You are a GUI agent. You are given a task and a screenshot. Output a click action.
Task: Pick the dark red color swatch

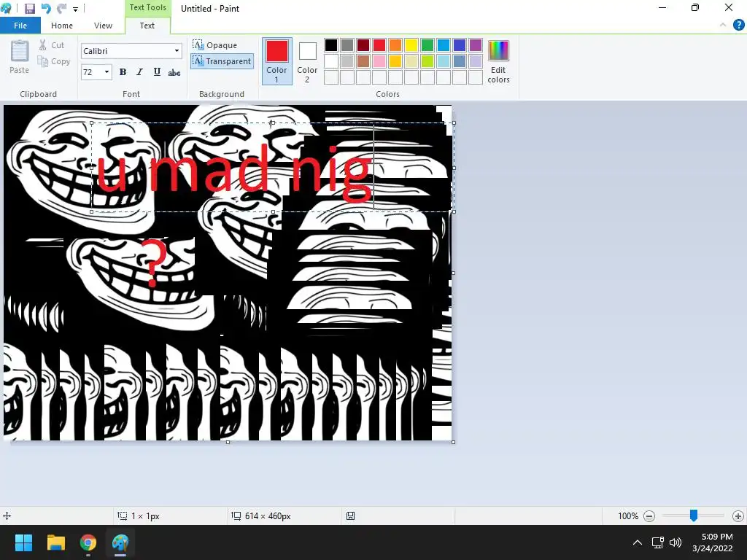pyautogui.click(x=363, y=45)
